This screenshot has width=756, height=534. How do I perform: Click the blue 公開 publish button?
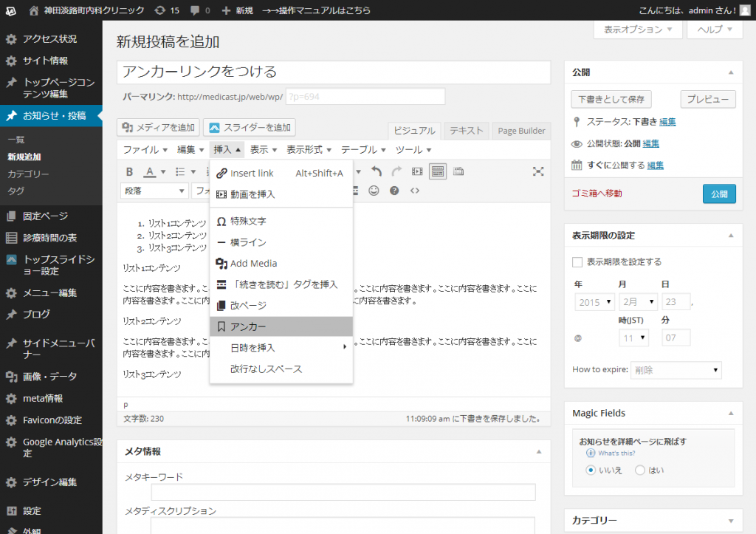pos(719,194)
